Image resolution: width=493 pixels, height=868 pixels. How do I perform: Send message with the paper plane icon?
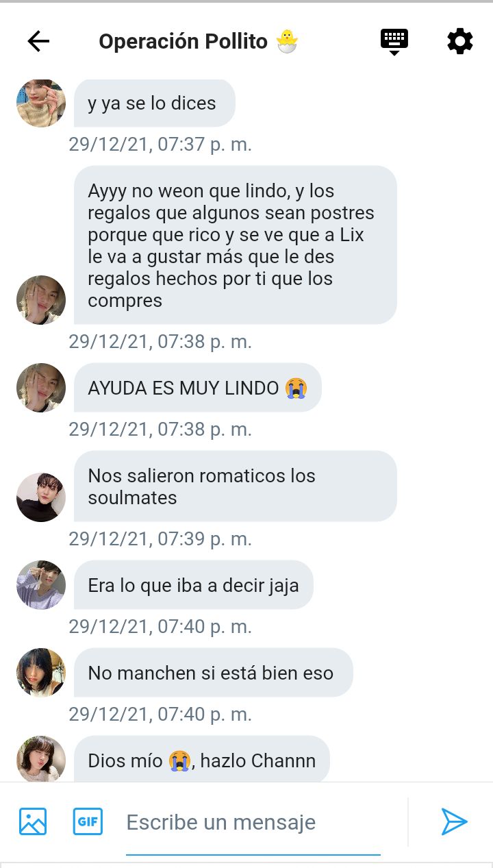pos(454,821)
